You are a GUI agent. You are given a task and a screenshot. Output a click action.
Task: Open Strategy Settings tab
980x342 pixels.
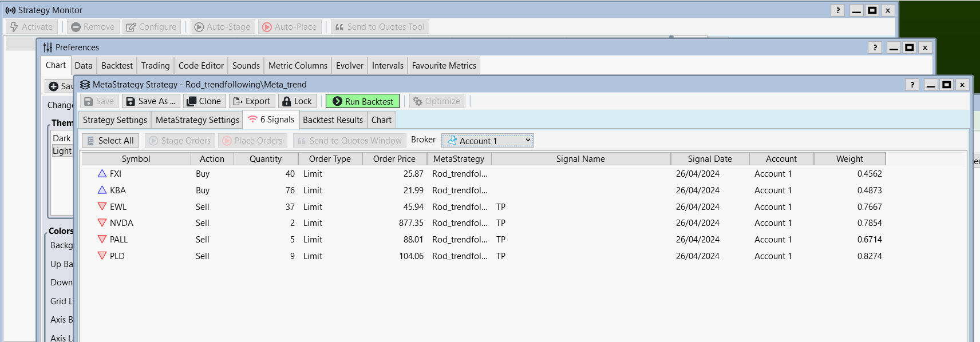[x=114, y=120]
